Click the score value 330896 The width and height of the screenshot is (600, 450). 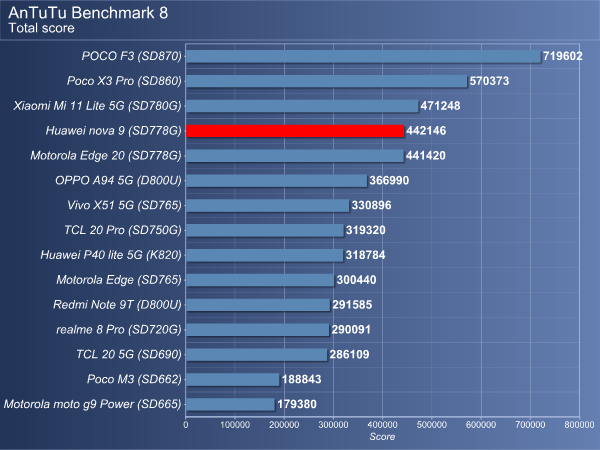(x=372, y=205)
